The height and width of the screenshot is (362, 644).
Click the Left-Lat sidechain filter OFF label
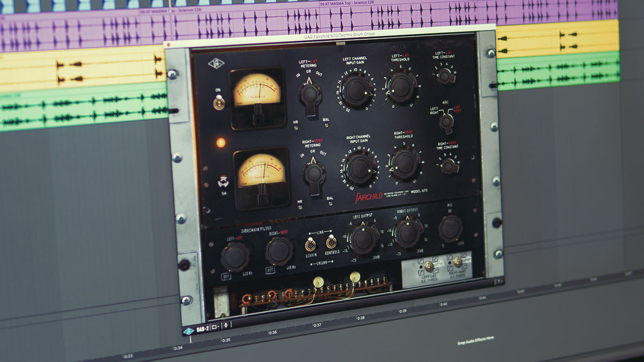tap(226, 277)
